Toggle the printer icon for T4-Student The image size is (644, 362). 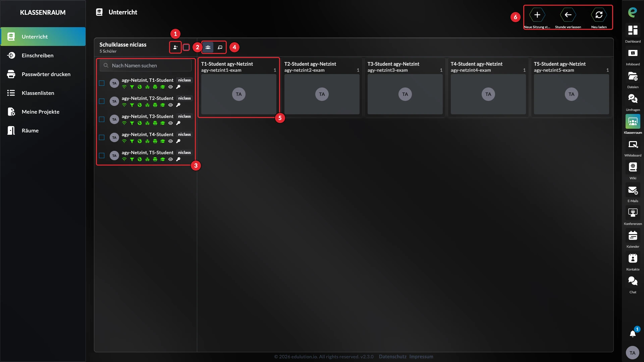tap(155, 141)
